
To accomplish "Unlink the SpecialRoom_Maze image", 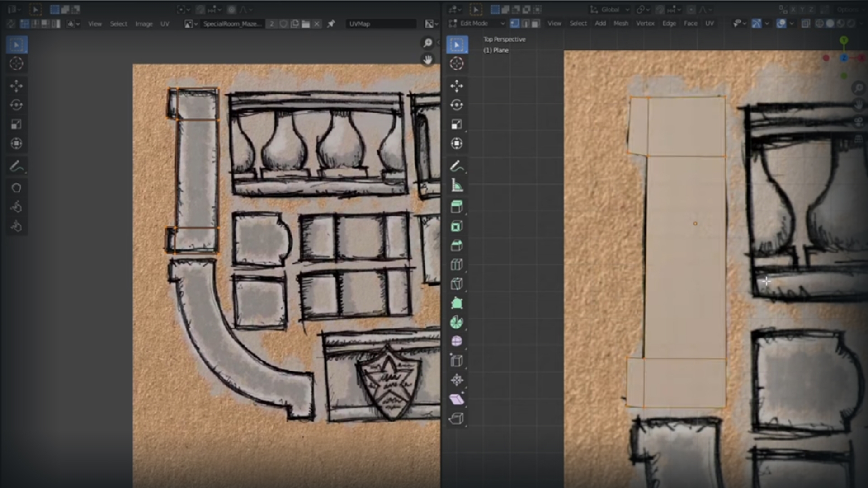I will 316,24.
